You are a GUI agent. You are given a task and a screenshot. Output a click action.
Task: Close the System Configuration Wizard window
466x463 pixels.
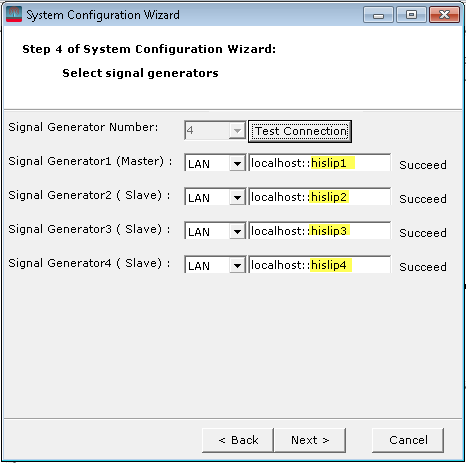444,15
